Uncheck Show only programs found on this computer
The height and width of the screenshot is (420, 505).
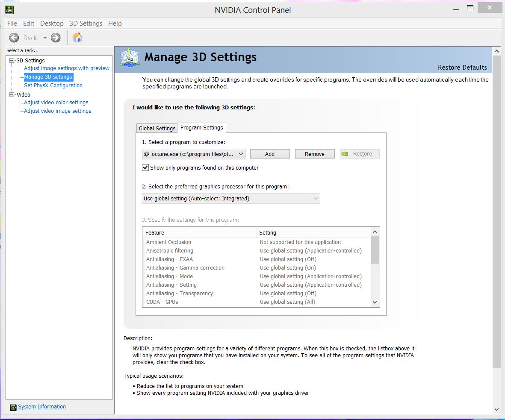[x=145, y=167]
